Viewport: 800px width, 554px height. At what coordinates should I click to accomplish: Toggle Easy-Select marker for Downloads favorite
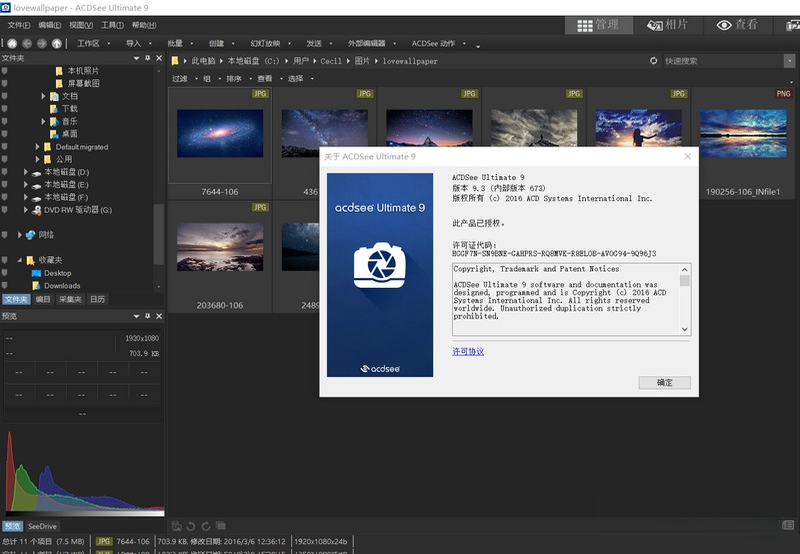click(x=5, y=285)
